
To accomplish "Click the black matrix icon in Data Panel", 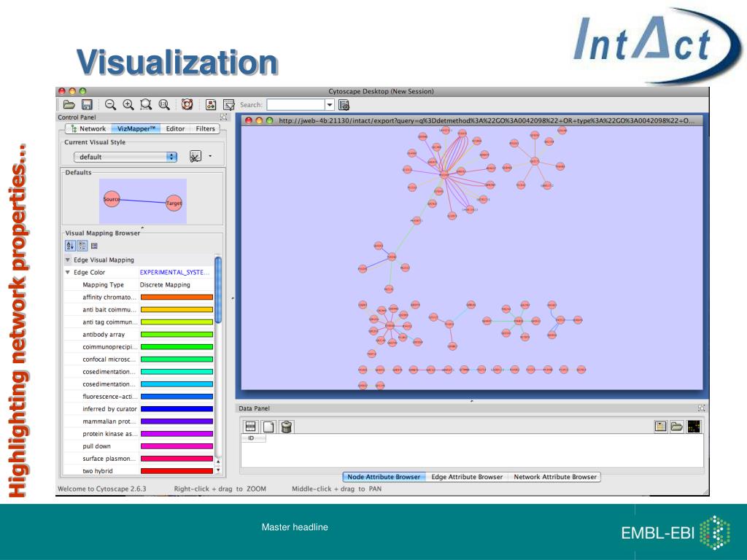I will (694, 426).
